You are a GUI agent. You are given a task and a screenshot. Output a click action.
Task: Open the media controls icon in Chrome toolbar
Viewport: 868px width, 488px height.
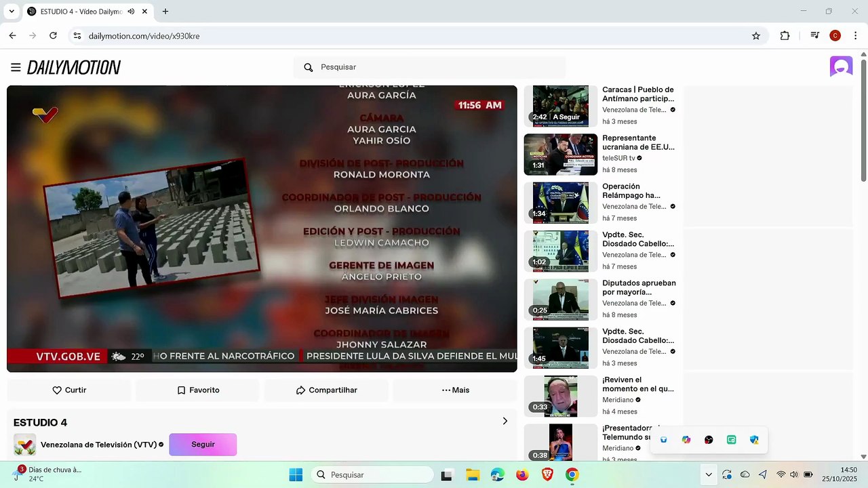[x=814, y=36]
